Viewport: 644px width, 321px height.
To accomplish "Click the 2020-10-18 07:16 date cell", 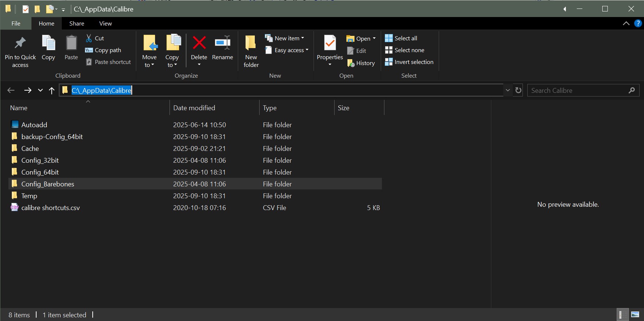I will pyautogui.click(x=199, y=207).
